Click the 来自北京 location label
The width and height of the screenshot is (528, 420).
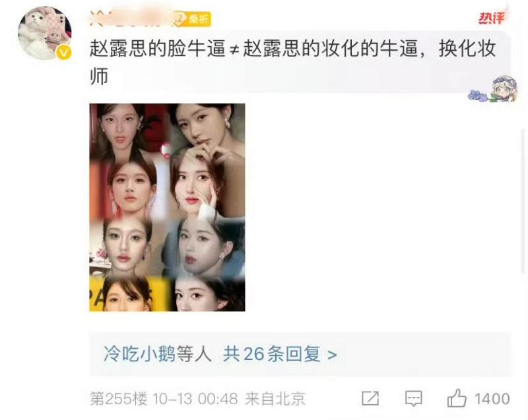(275, 399)
